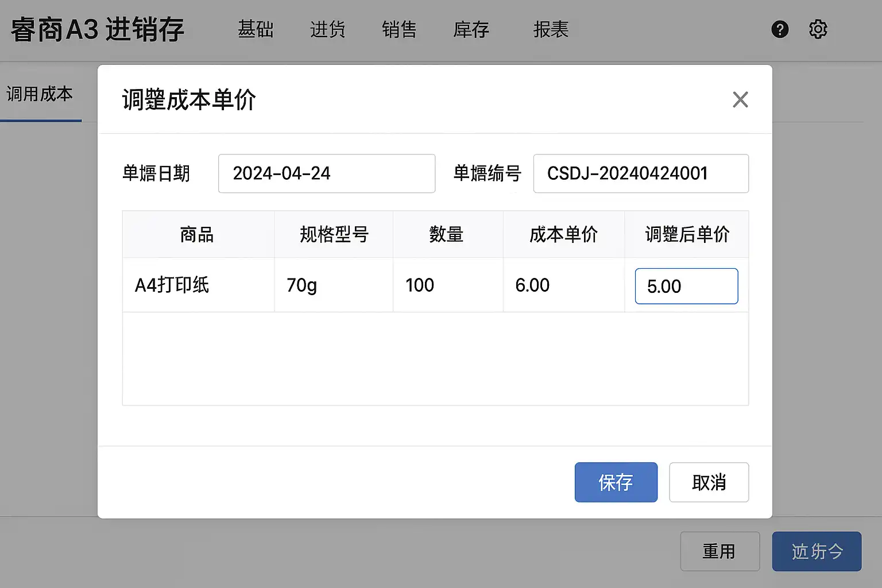Image resolution: width=882 pixels, height=588 pixels.
Task: Click the blue button at bottom right
Action: 816,551
